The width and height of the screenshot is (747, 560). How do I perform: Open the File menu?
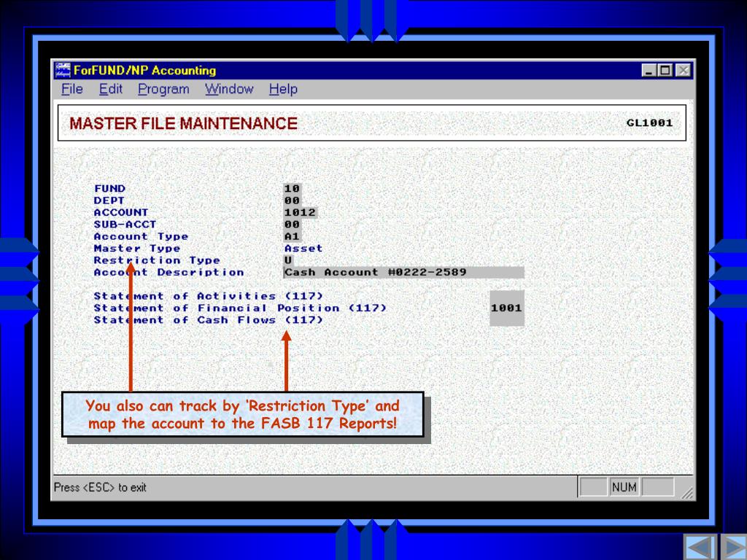(72, 89)
